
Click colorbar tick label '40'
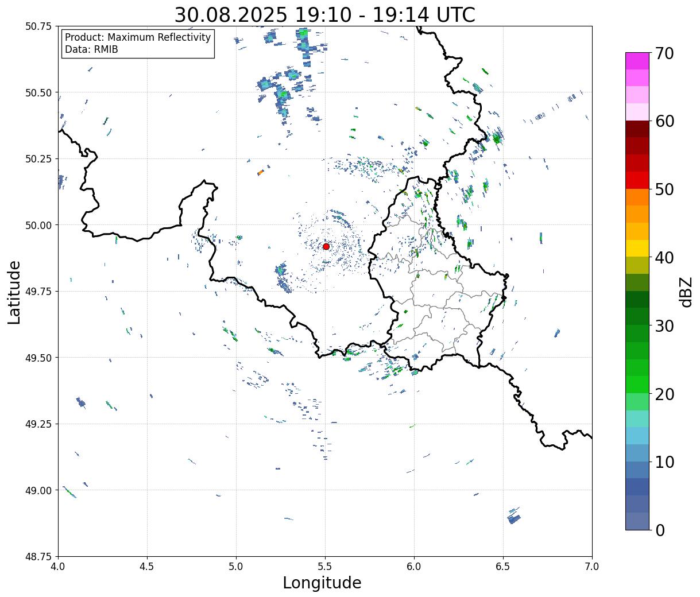(x=664, y=258)
